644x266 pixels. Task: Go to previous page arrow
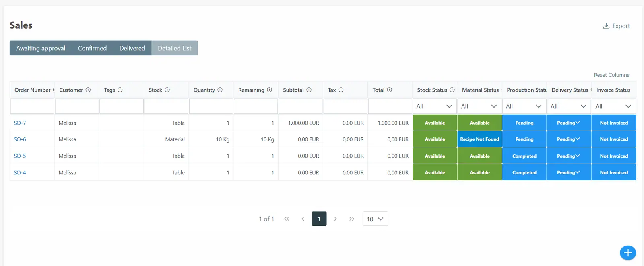click(303, 219)
